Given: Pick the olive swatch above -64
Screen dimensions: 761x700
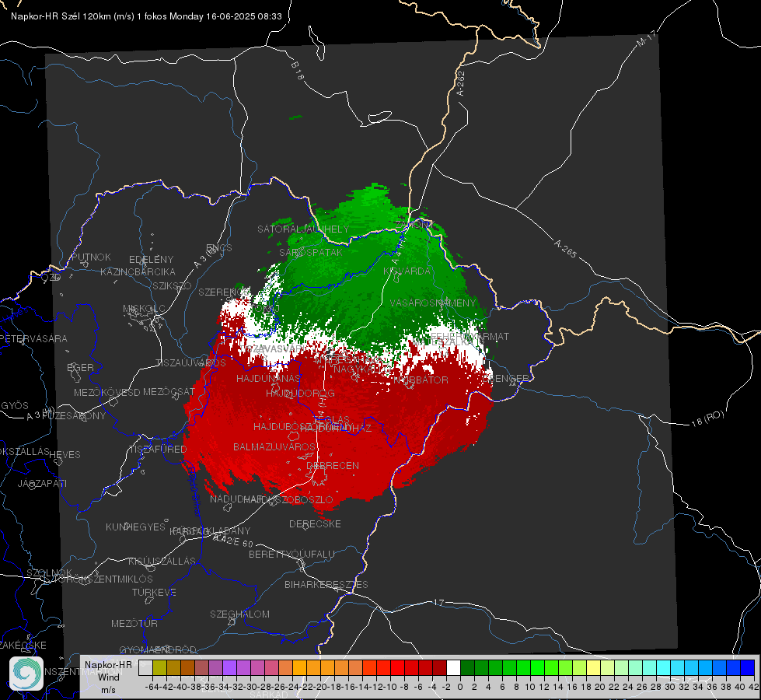Looking at the screenshot, I should point(159,667).
